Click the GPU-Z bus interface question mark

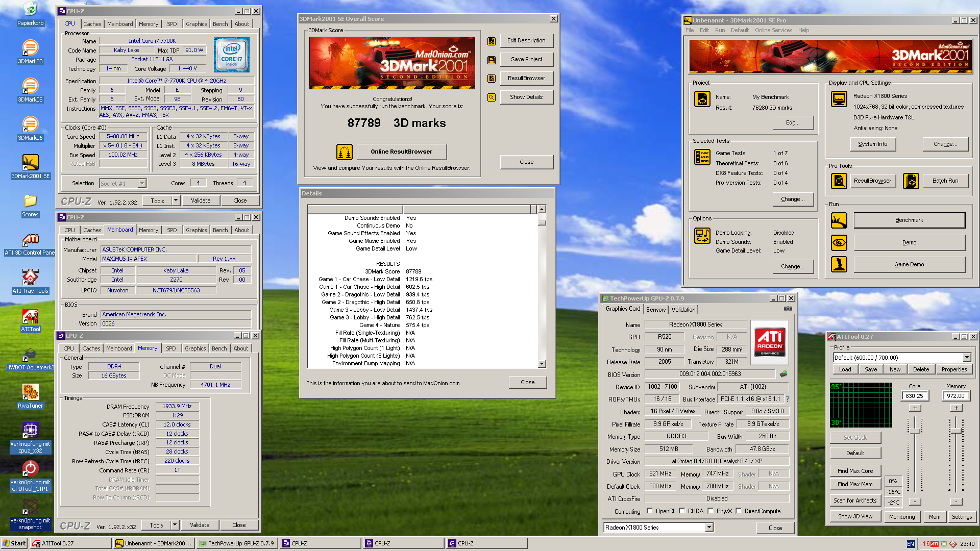pyautogui.click(x=788, y=399)
